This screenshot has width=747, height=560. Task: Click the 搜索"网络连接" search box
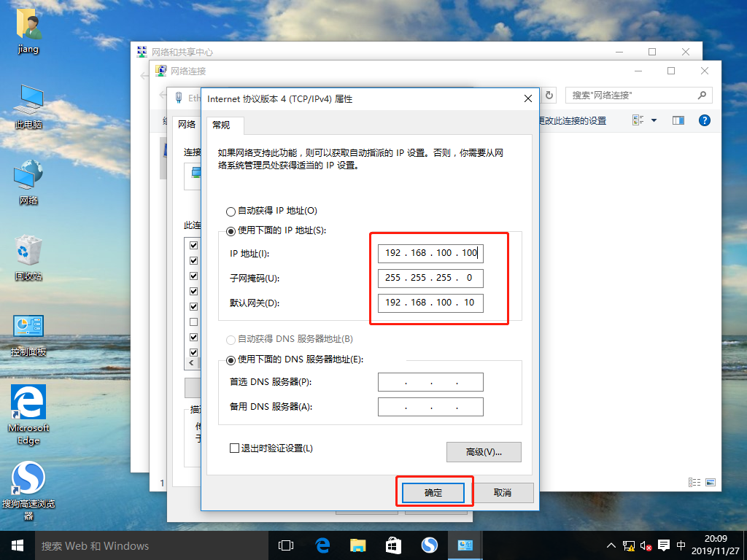[x=638, y=96]
